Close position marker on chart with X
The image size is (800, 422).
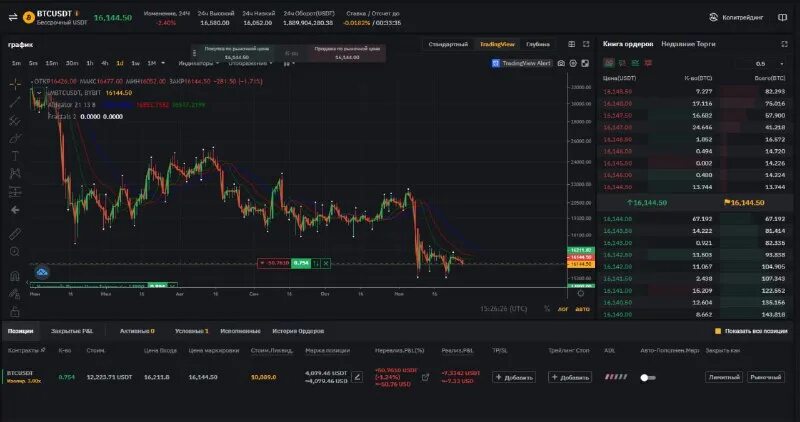pos(326,263)
